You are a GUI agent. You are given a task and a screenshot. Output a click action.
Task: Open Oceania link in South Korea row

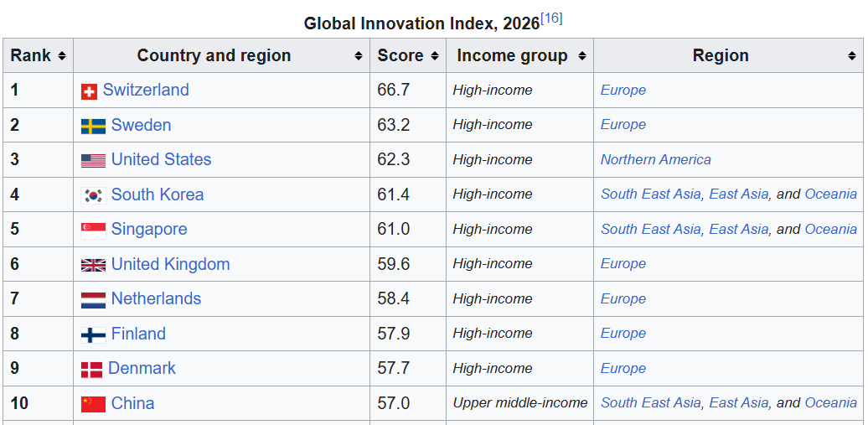(830, 194)
